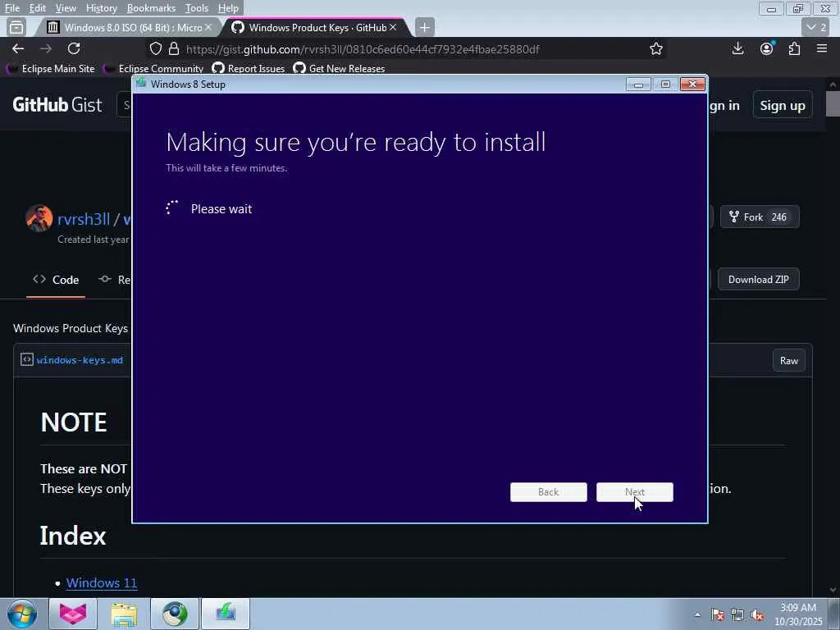The image size is (840, 630).
Task: Open the Tools menu
Action: [197, 8]
